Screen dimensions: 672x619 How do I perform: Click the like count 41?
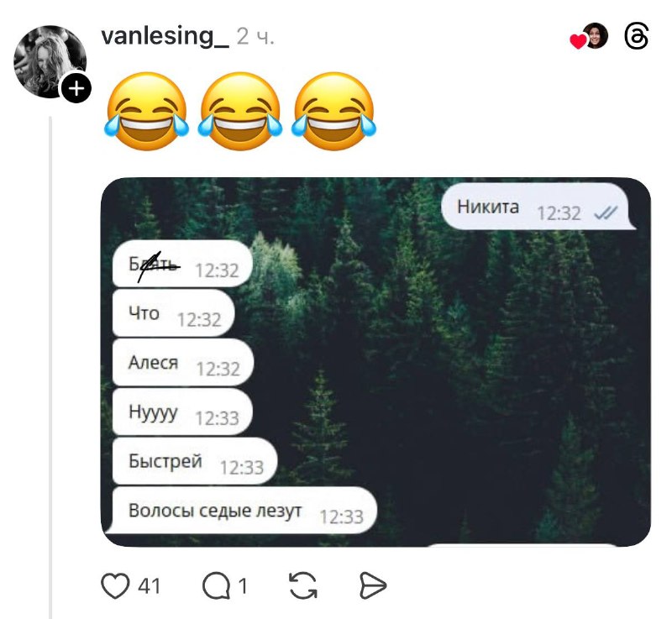149,585
